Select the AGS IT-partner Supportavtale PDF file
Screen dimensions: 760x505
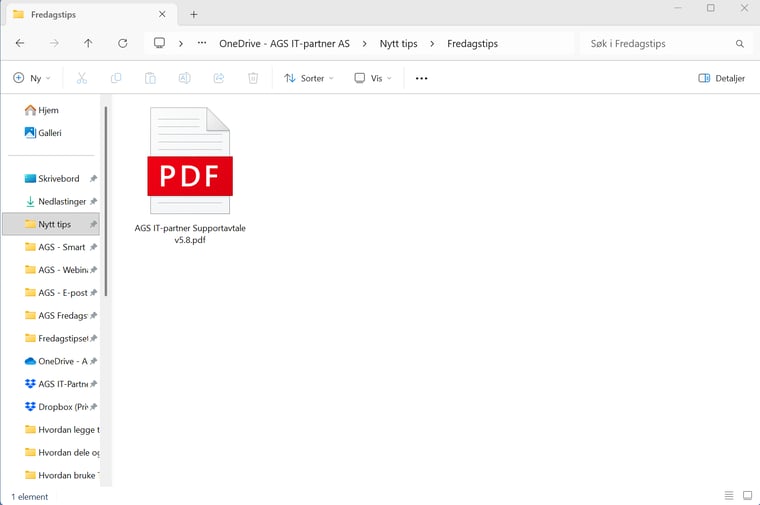190,175
